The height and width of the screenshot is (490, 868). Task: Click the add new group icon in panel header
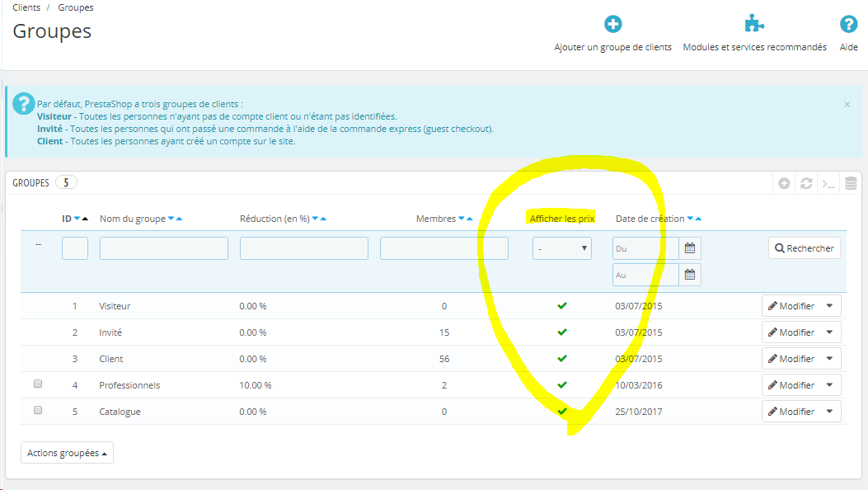point(784,183)
